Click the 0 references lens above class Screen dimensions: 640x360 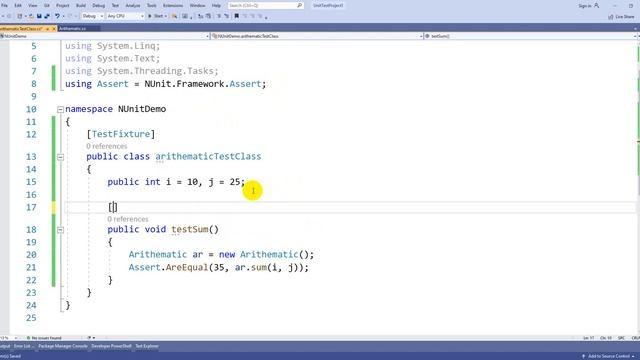point(107,146)
